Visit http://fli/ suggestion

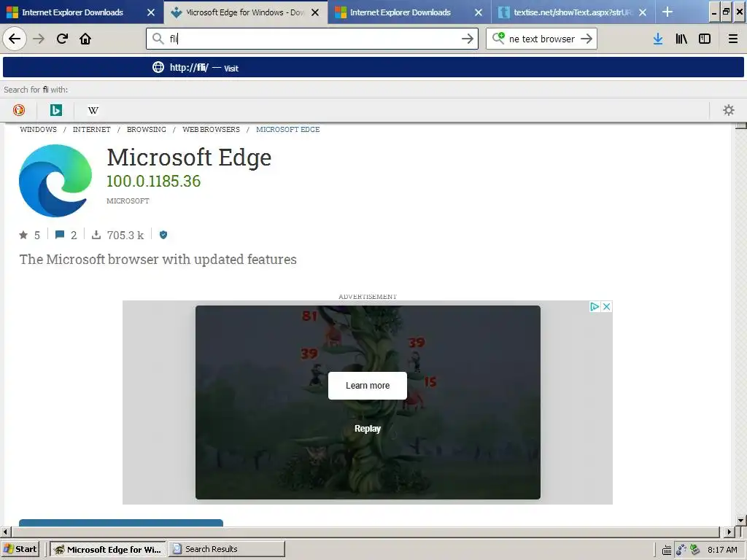(x=373, y=68)
